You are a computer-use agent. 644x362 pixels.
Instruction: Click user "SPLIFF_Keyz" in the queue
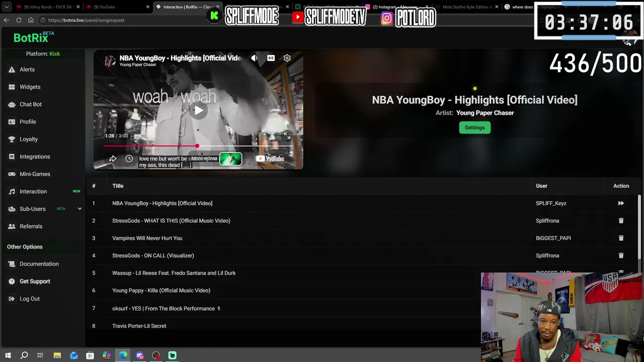click(x=551, y=203)
